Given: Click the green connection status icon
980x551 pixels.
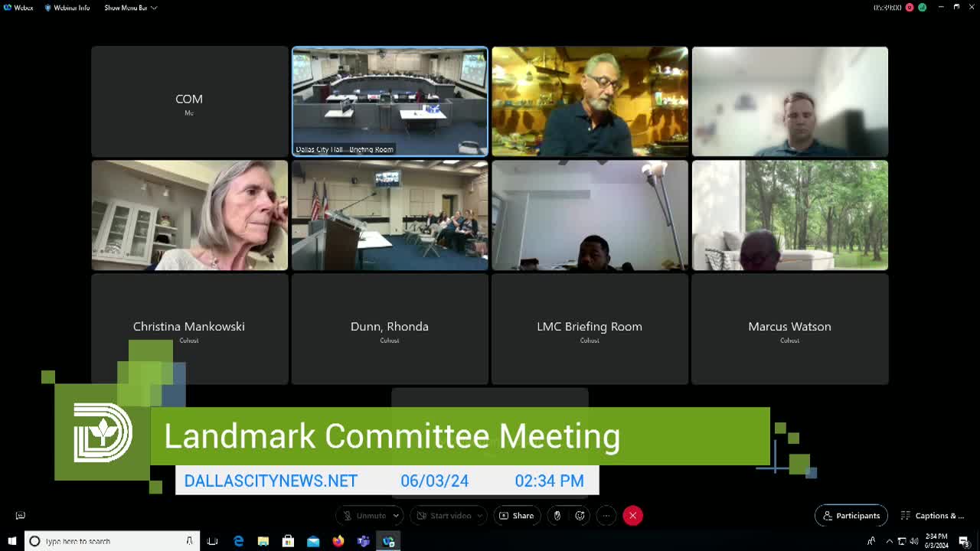Looking at the screenshot, I should point(922,8).
